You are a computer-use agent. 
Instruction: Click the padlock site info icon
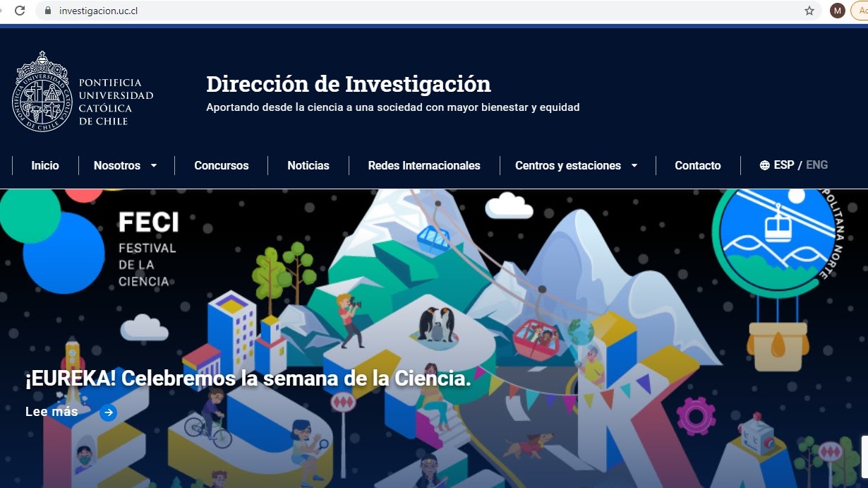tap(48, 11)
